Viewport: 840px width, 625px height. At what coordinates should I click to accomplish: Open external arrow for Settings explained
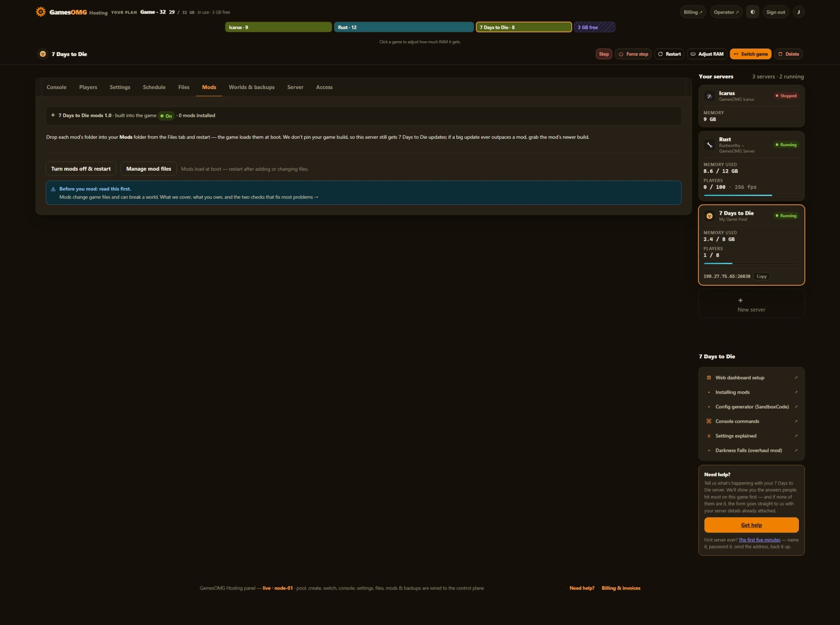point(796,436)
